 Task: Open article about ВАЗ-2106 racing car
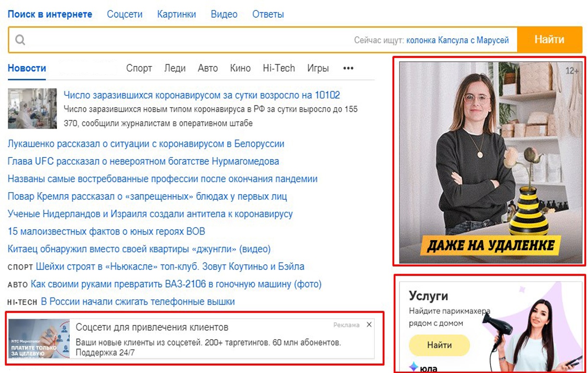pos(176,284)
